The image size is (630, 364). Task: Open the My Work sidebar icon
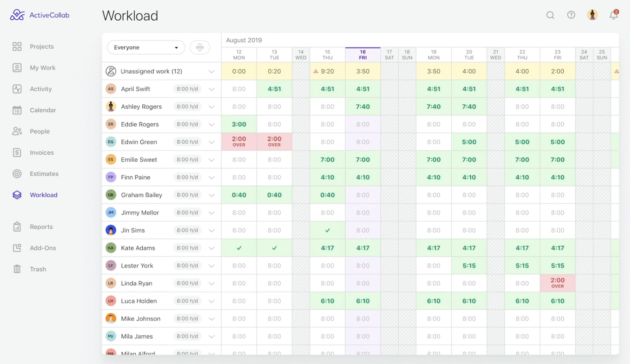pyautogui.click(x=17, y=67)
